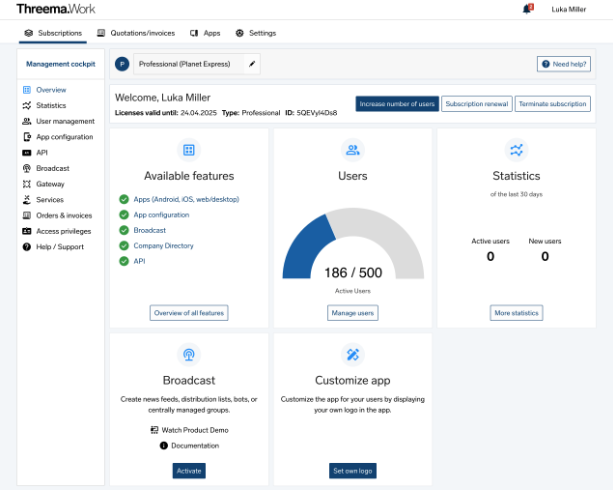Click the Management cockpit heading
613x490 pixels.
[x=61, y=64]
